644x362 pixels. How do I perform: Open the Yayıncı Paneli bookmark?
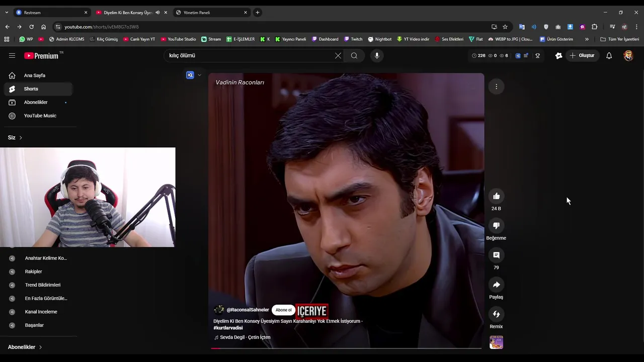coord(290,39)
